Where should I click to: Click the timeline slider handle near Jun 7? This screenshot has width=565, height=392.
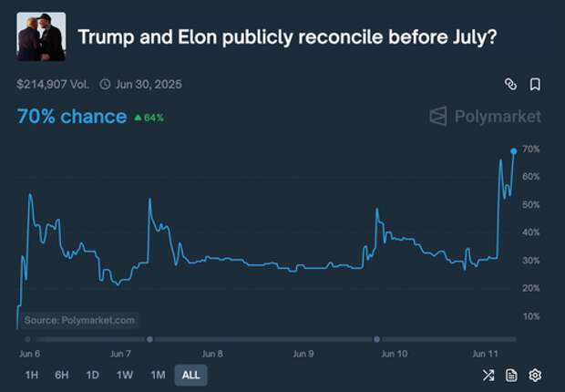[149, 339]
